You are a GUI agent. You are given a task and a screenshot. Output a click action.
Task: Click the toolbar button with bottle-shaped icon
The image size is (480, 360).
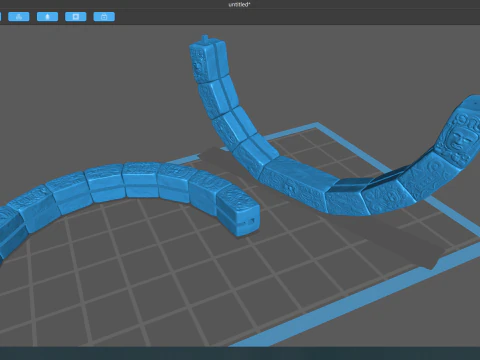[47, 17]
